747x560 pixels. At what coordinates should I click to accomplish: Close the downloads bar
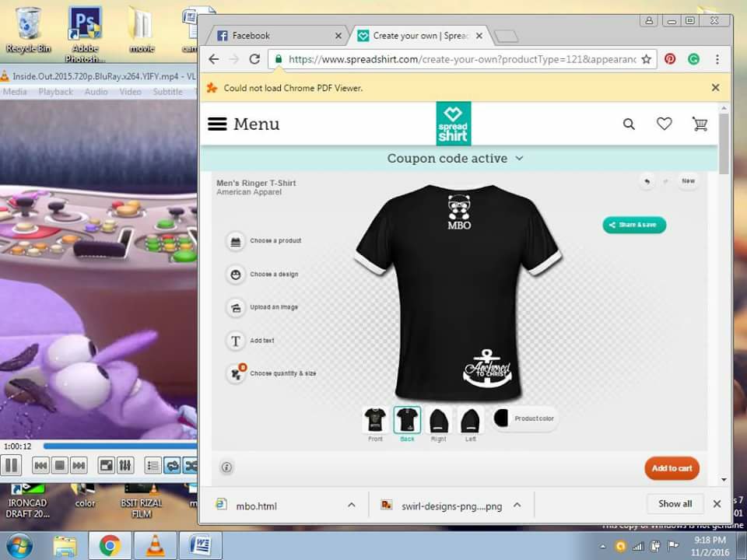click(x=717, y=504)
